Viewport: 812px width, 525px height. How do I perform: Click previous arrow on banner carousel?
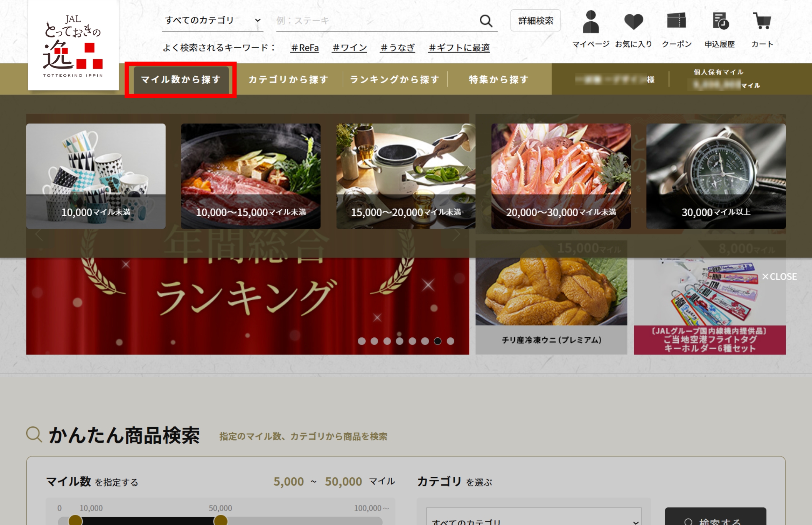tap(39, 234)
